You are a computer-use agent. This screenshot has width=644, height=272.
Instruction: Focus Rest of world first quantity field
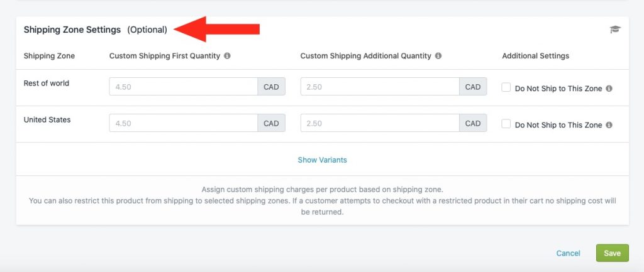click(x=184, y=87)
